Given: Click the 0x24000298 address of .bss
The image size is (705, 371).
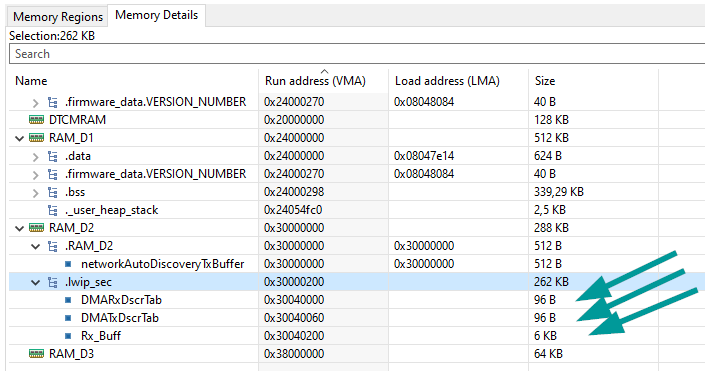Looking at the screenshot, I should tap(294, 192).
